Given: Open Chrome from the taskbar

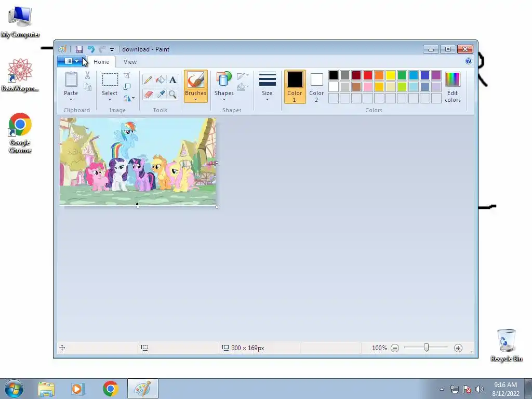Looking at the screenshot, I should (110, 389).
